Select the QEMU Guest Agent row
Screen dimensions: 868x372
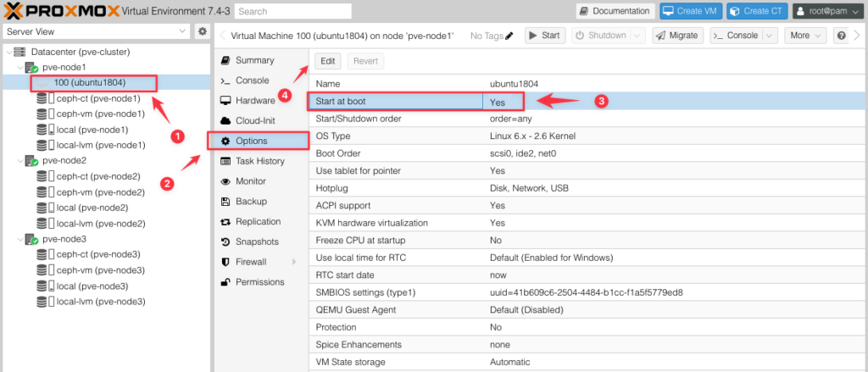coord(588,310)
